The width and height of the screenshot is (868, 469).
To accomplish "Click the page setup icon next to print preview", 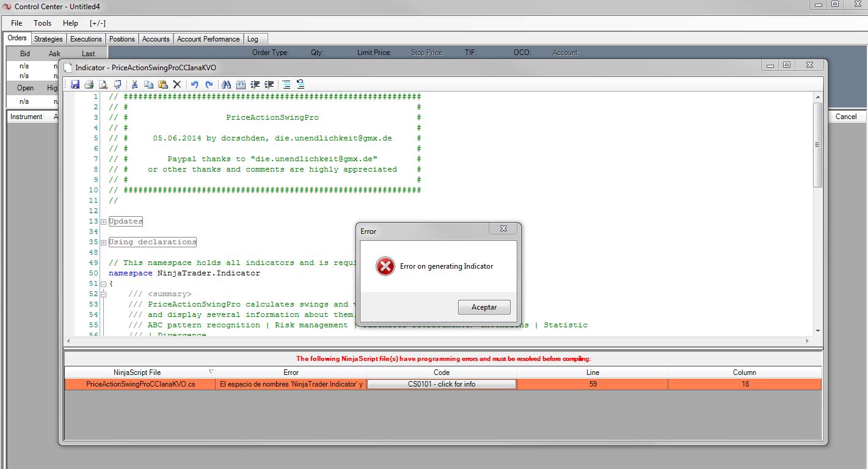I will click(x=117, y=84).
